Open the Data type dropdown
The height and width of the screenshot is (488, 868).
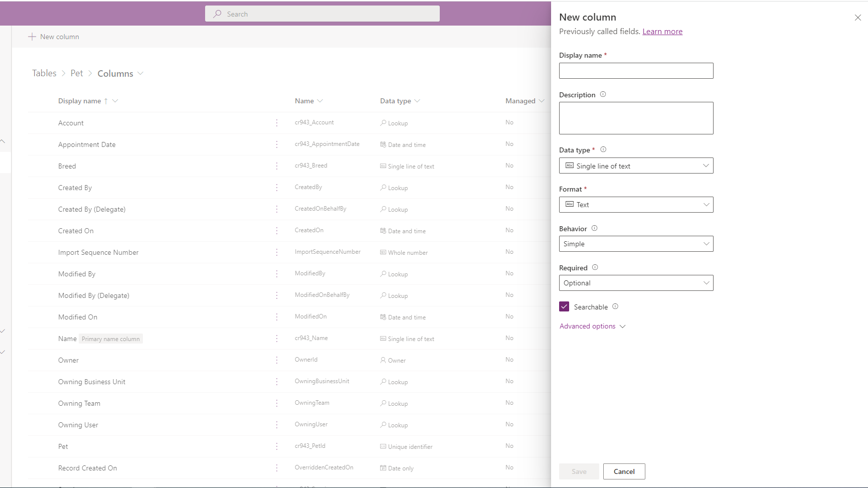636,166
